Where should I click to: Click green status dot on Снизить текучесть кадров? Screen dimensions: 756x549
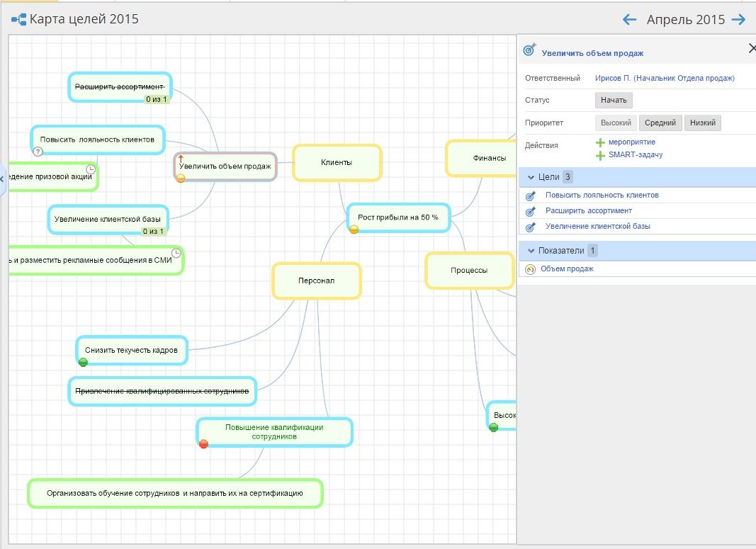click(x=83, y=362)
